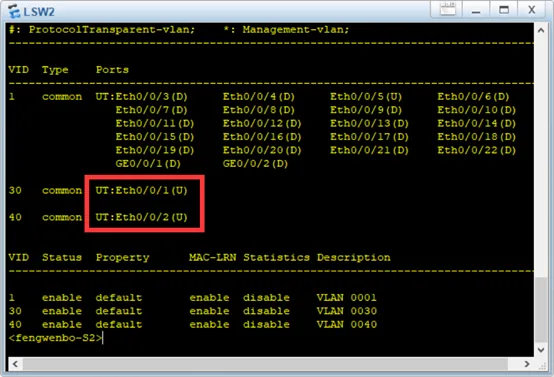Click the VLAN 0001 description
554x377 pixels.
click(347, 298)
